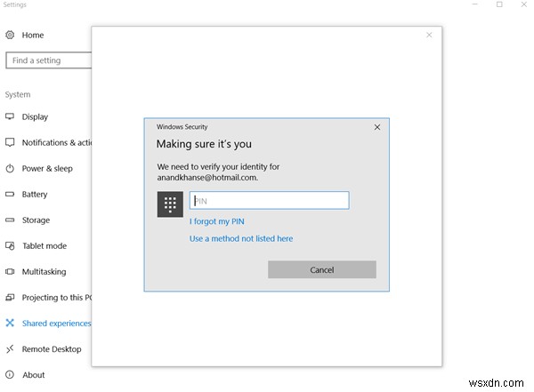The height and width of the screenshot is (392, 534).
Task: Open Notifications & actions settings
Action: [x=57, y=142]
